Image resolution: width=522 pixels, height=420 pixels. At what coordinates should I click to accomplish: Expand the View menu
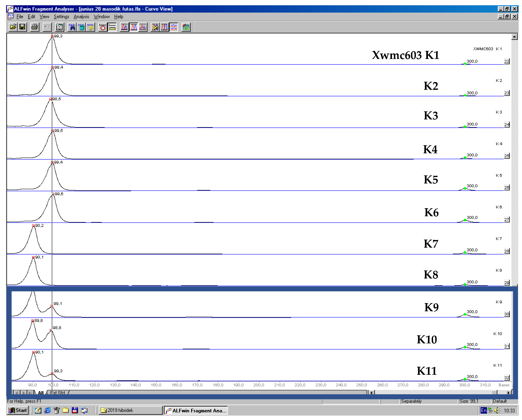click(x=44, y=16)
